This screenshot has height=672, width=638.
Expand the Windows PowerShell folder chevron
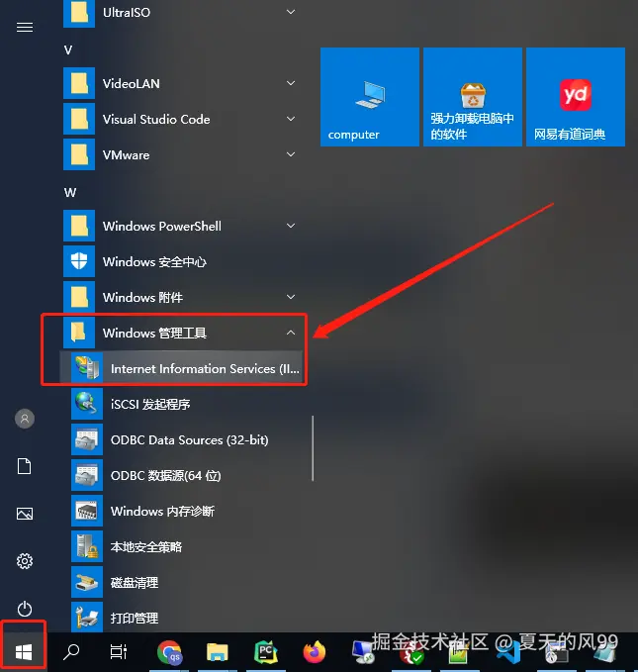point(291,226)
